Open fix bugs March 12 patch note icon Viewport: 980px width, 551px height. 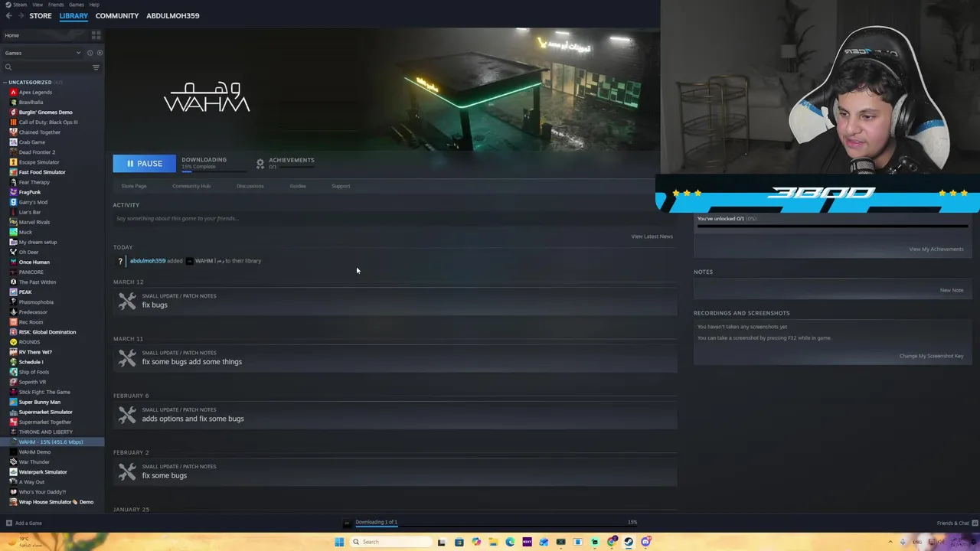pos(127,301)
